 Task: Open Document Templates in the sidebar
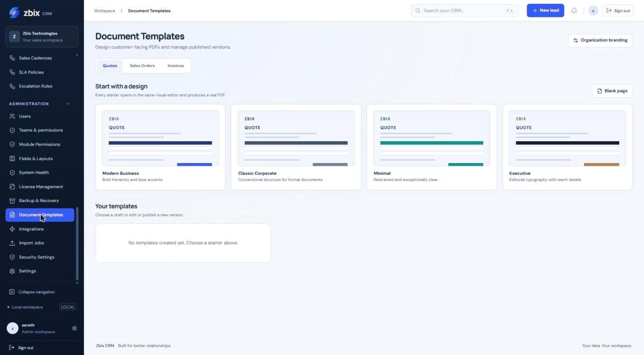pos(40,215)
